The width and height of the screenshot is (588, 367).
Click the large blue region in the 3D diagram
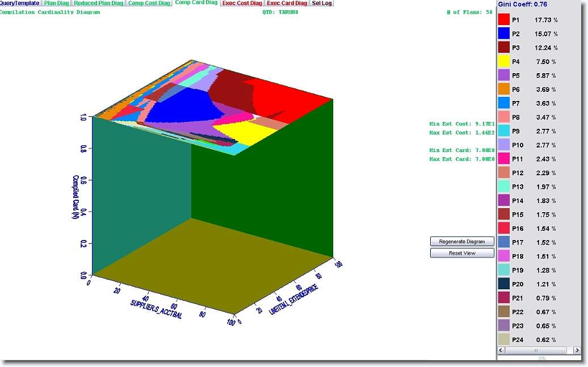pyautogui.click(x=182, y=107)
